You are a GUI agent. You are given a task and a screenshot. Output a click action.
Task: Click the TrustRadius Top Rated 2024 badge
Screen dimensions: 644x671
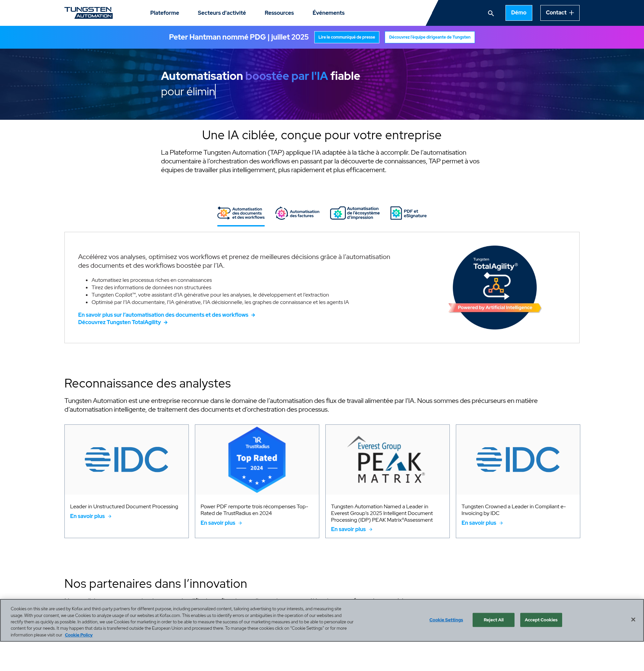coord(257,459)
